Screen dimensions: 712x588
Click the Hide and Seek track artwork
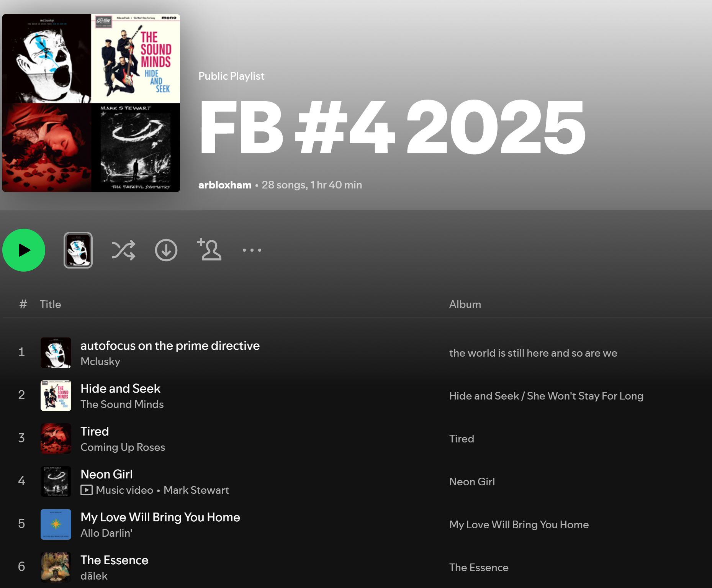pos(56,396)
